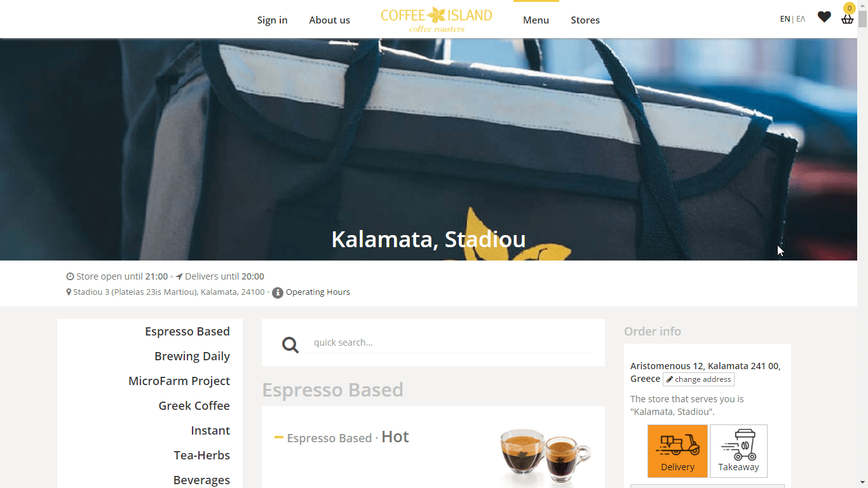Image resolution: width=868 pixels, height=488 pixels.
Task: Click the Coffee Island logo
Action: (x=437, y=20)
